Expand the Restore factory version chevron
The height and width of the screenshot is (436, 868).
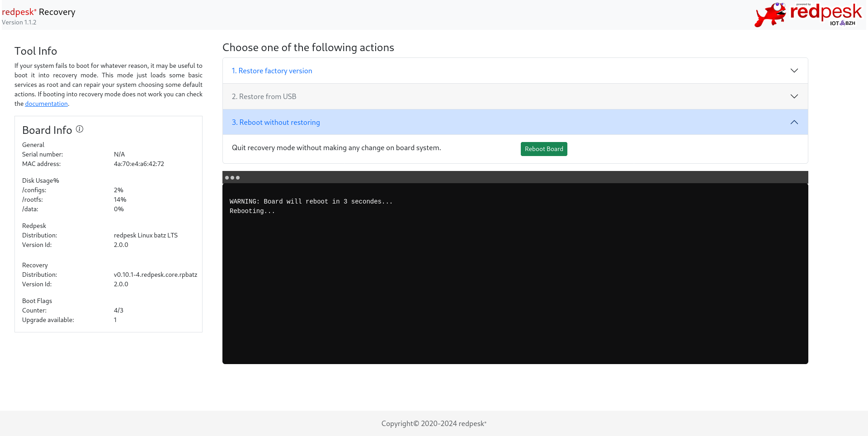(794, 71)
